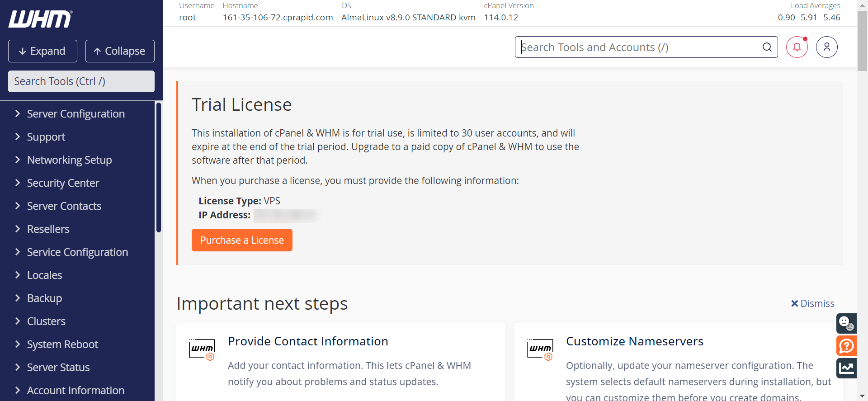Viewport: 868px width, 401px height.
Task: Expand Backup chevron
Action: pyautogui.click(x=18, y=298)
